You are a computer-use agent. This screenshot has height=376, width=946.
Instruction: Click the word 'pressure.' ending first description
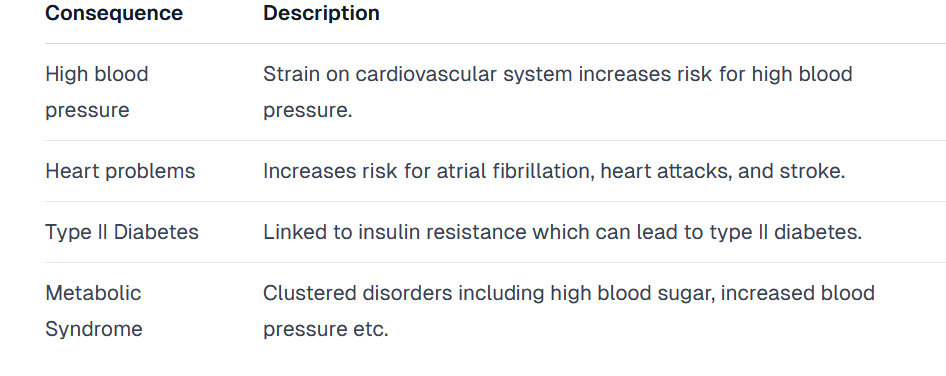click(x=307, y=111)
